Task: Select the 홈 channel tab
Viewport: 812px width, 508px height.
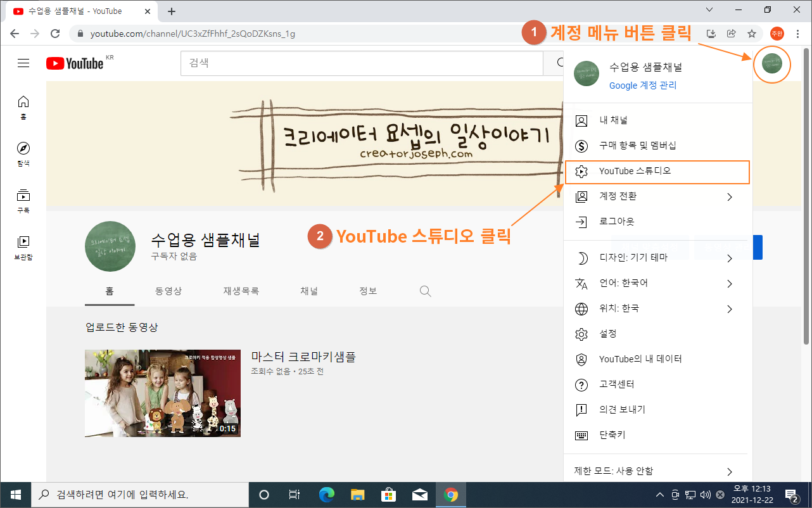Action: point(110,291)
